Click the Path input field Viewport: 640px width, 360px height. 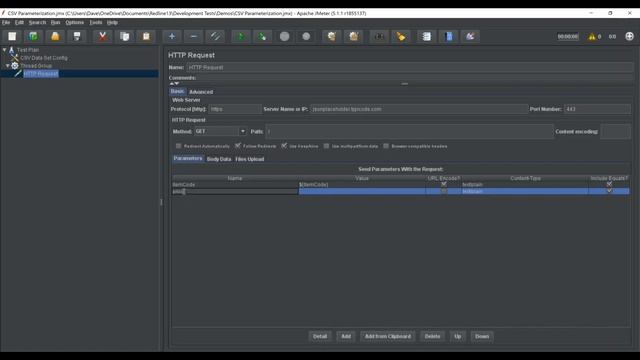(x=409, y=131)
